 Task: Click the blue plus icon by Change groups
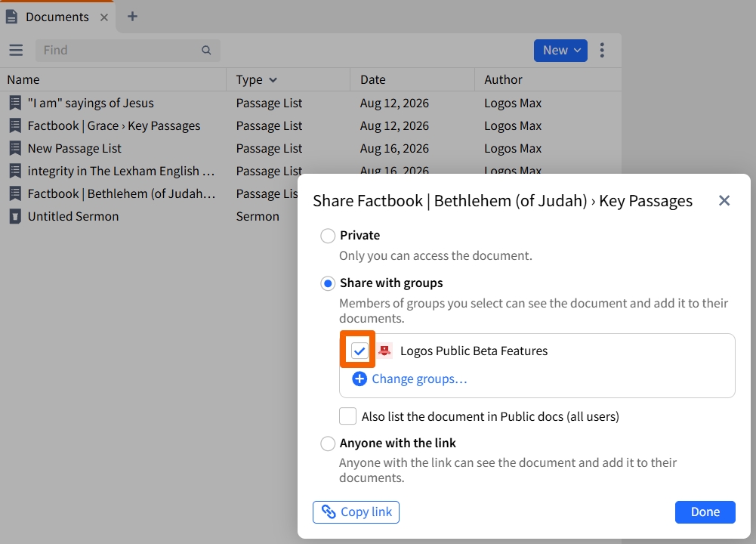coord(359,379)
